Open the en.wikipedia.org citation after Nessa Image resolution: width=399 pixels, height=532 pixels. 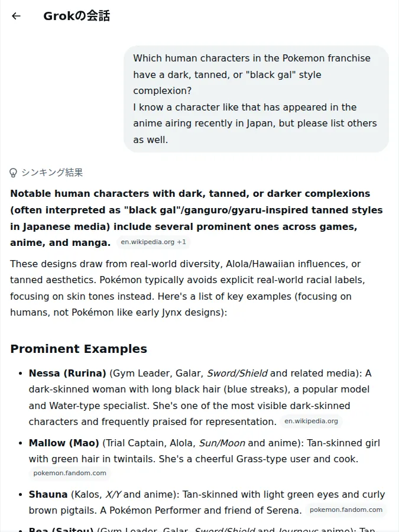point(311,421)
